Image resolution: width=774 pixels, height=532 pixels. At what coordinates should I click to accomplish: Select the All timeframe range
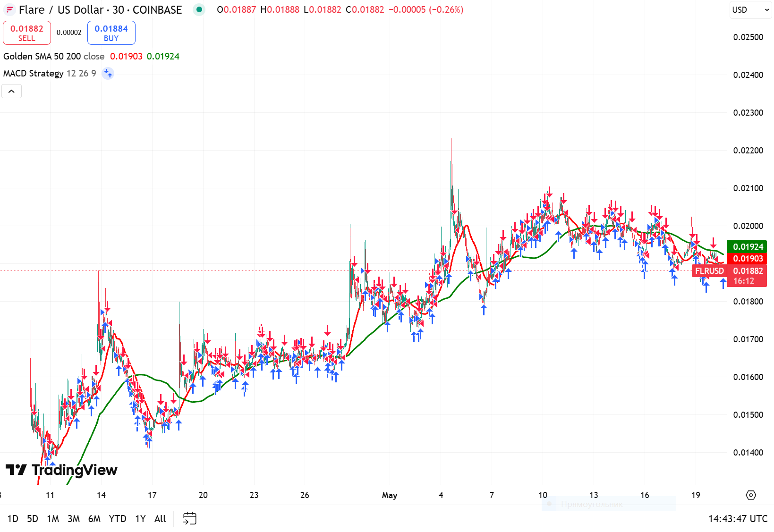click(x=160, y=518)
